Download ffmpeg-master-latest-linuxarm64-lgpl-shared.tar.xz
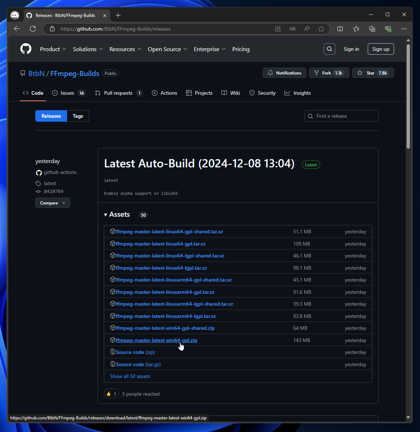This screenshot has width=420, height=432. pos(174,304)
